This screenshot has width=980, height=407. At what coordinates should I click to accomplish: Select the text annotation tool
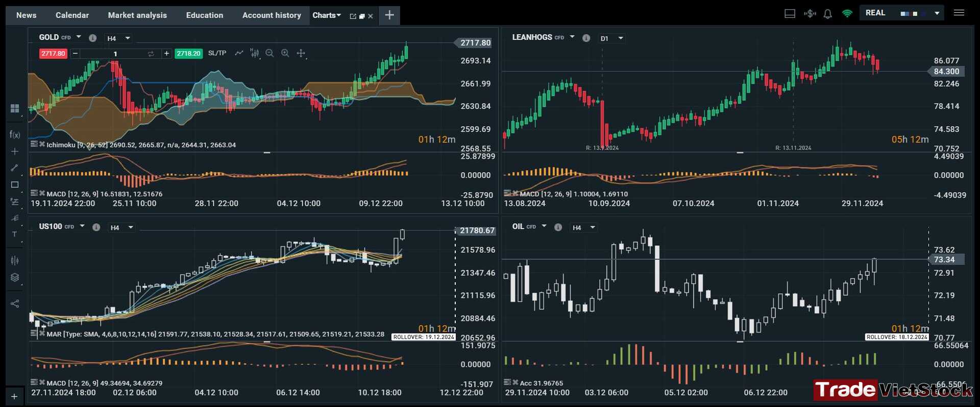[x=15, y=234]
